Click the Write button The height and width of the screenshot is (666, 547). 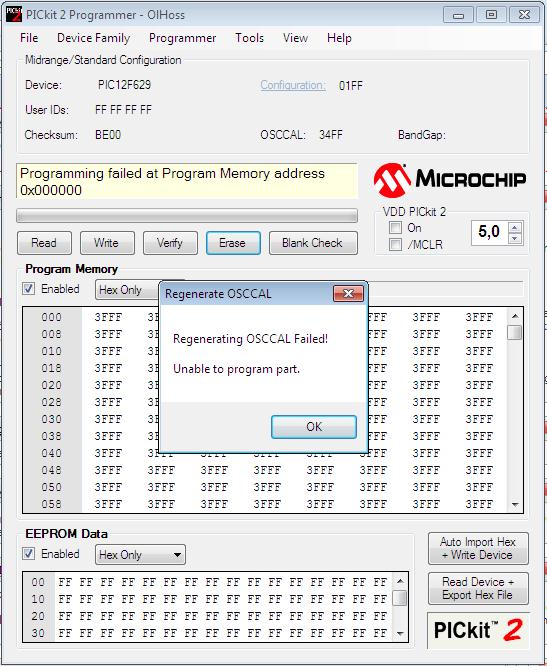click(x=107, y=243)
